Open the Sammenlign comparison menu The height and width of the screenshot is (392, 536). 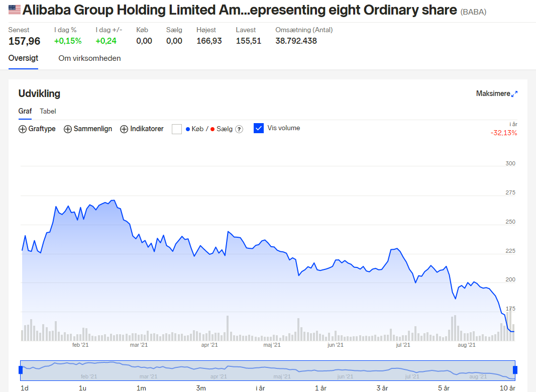88,129
